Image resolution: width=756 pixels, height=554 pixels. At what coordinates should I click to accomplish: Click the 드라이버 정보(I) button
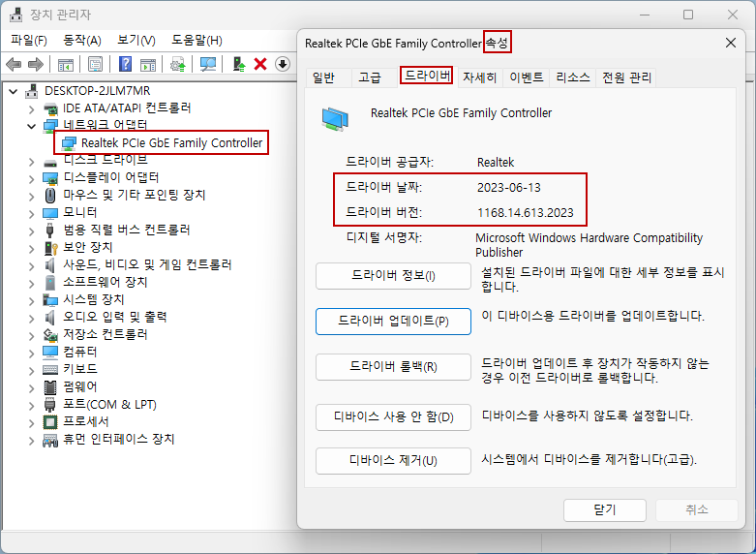(x=393, y=276)
